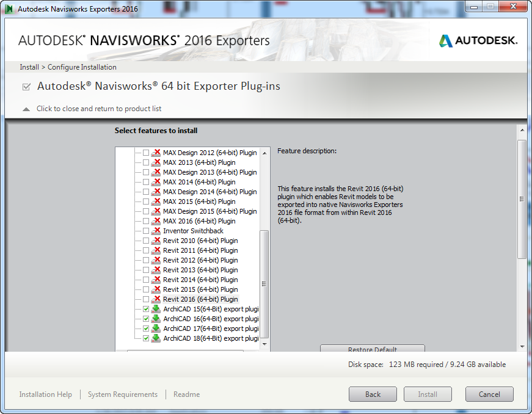The image size is (532, 414).
Task: Enable the MAX Design 2012 (64-bit) Plugin checkbox
Action: (146, 153)
